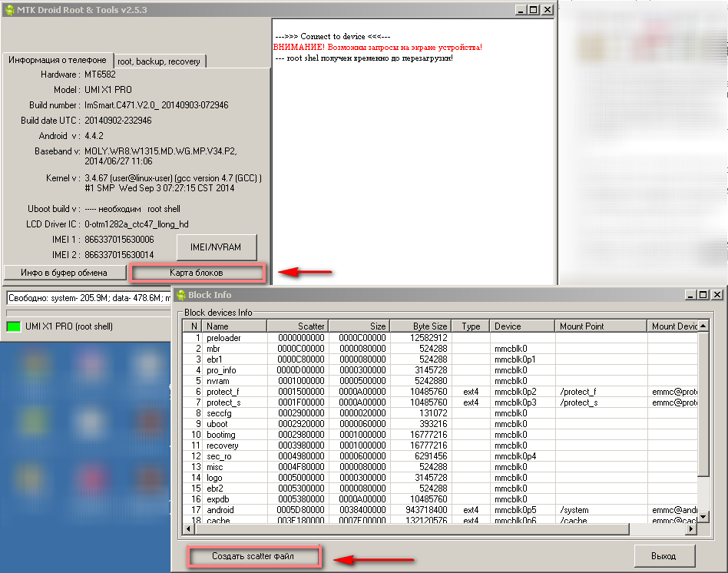The width and height of the screenshot is (728, 573).
Task: Click the Byte Size column header
Action: pyautogui.click(x=420, y=326)
